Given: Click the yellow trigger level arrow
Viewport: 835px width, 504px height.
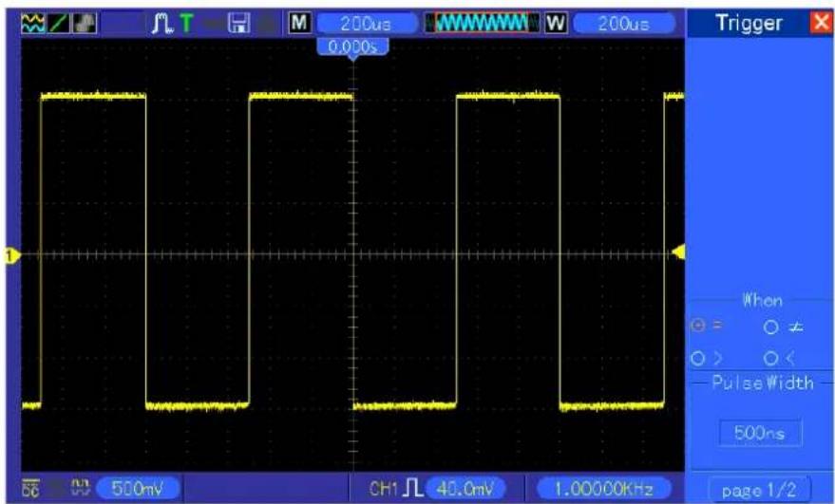Looking at the screenshot, I should coord(678,252).
